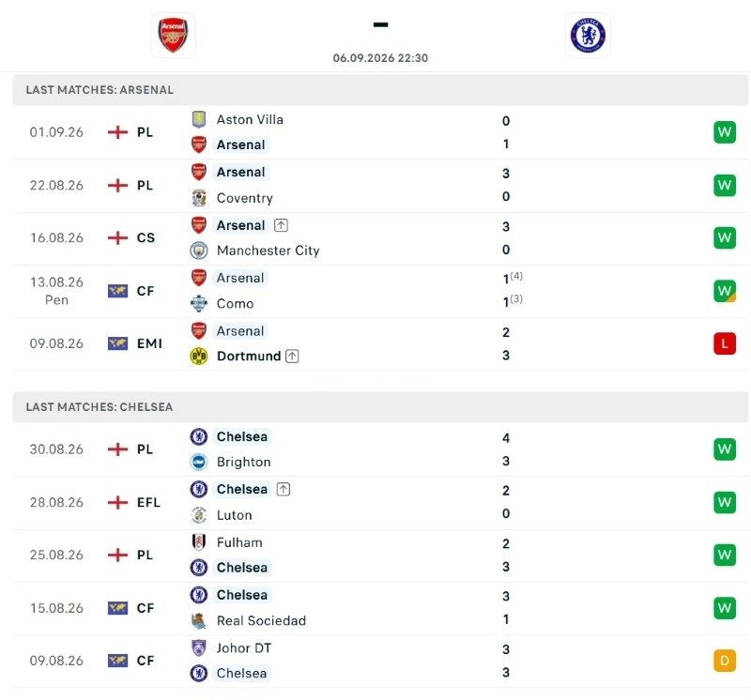Select the 16.08.26 CS match row date
This screenshot has height=700, width=751.
[x=56, y=238]
